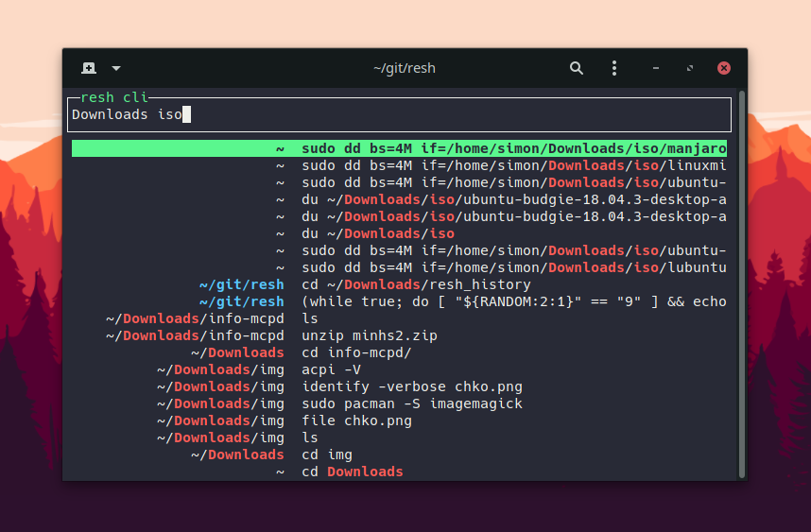
Task: Click the resh cli search input field
Action: (x=399, y=115)
